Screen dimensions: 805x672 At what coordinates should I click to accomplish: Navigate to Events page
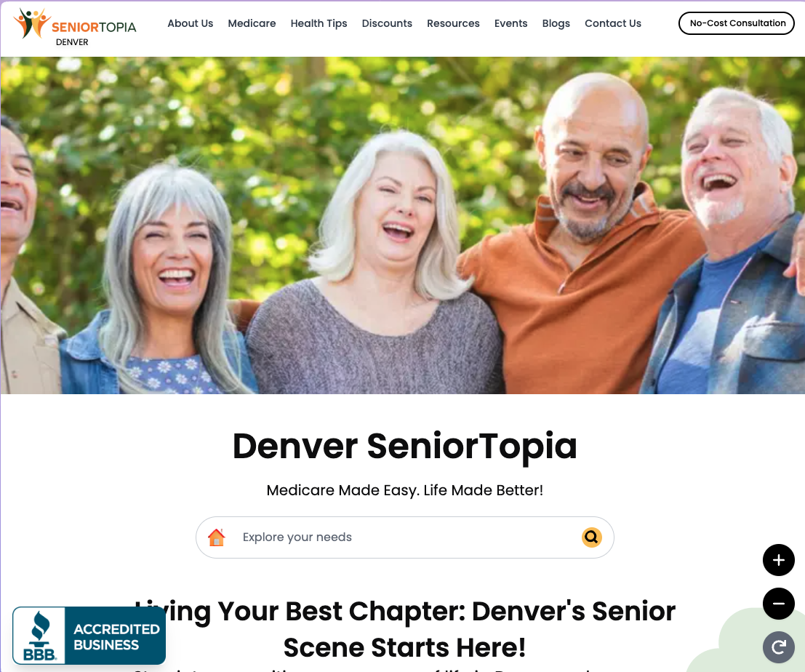pos(510,23)
